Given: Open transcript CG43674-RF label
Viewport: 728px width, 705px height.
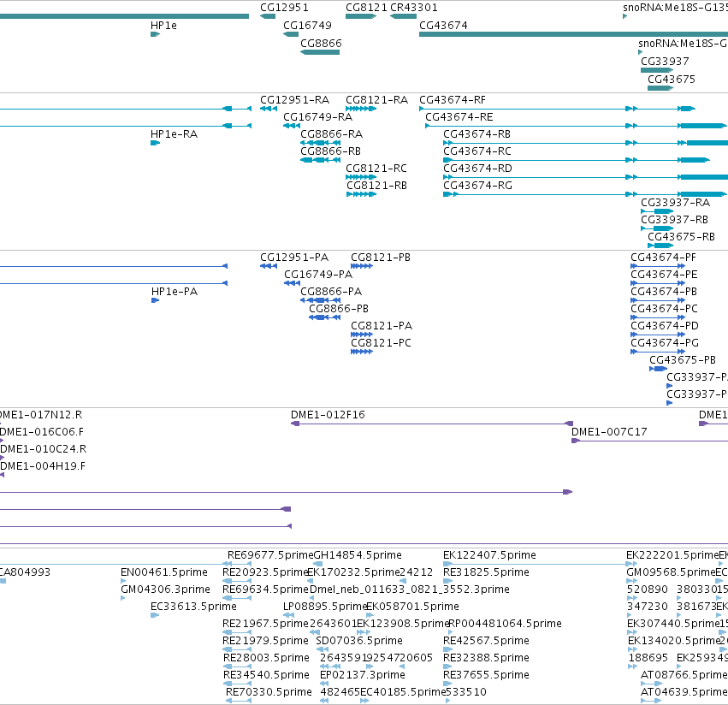Looking at the screenshot, I should tap(453, 100).
